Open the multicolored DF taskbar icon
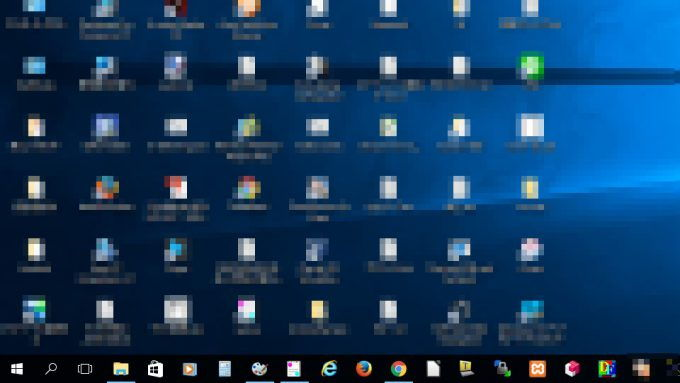Image resolution: width=680 pixels, height=383 pixels. tap(607, 369)
